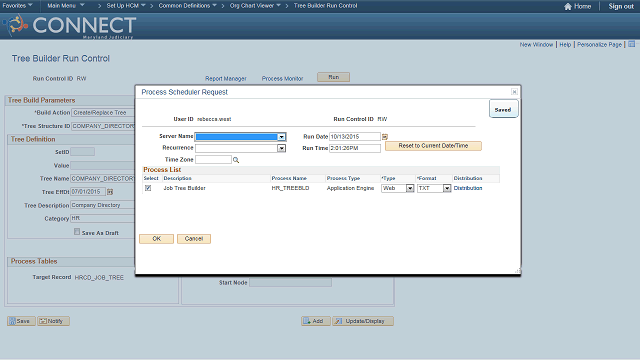
Task: Click the Tree EffDt date field
Action: pyautogui.click(x=88, y=192)
